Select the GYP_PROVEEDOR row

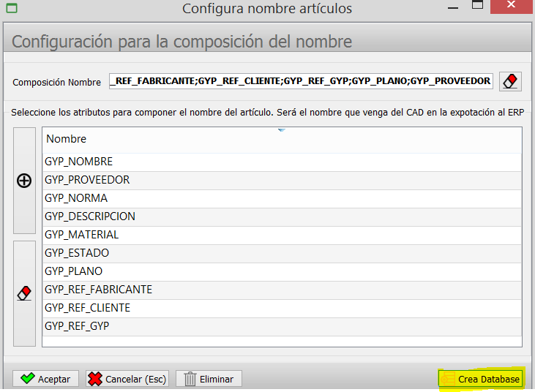coord(282,180)
